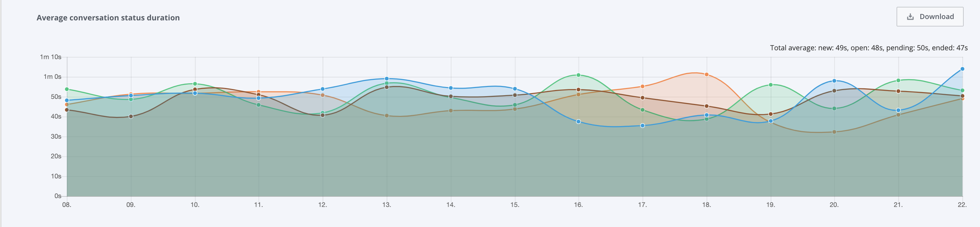Viewport: 980px width, 227px height.
Task: Click the blue data point at day 13
Action: click(x=387, y=79)
